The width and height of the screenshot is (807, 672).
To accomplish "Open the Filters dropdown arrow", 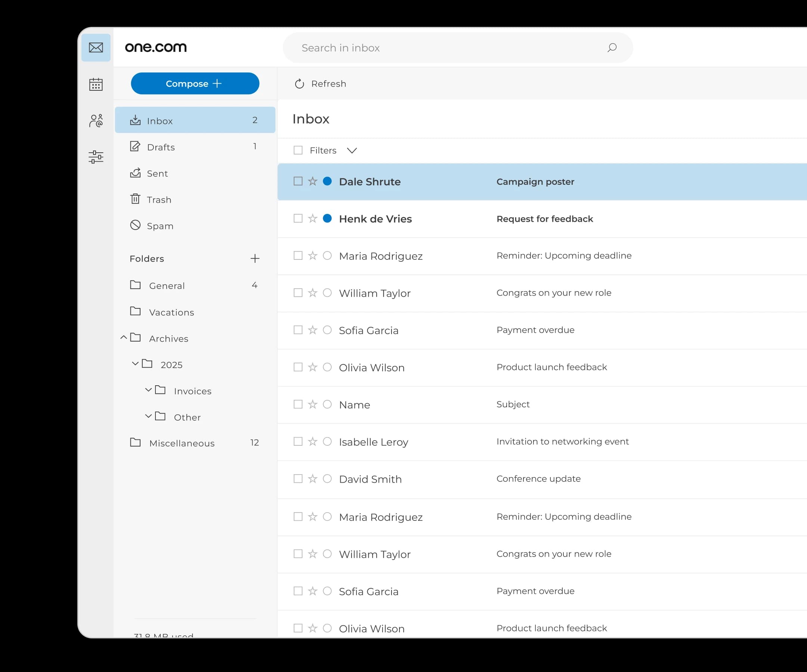I will pyautogui.click(x=352, y=150).
